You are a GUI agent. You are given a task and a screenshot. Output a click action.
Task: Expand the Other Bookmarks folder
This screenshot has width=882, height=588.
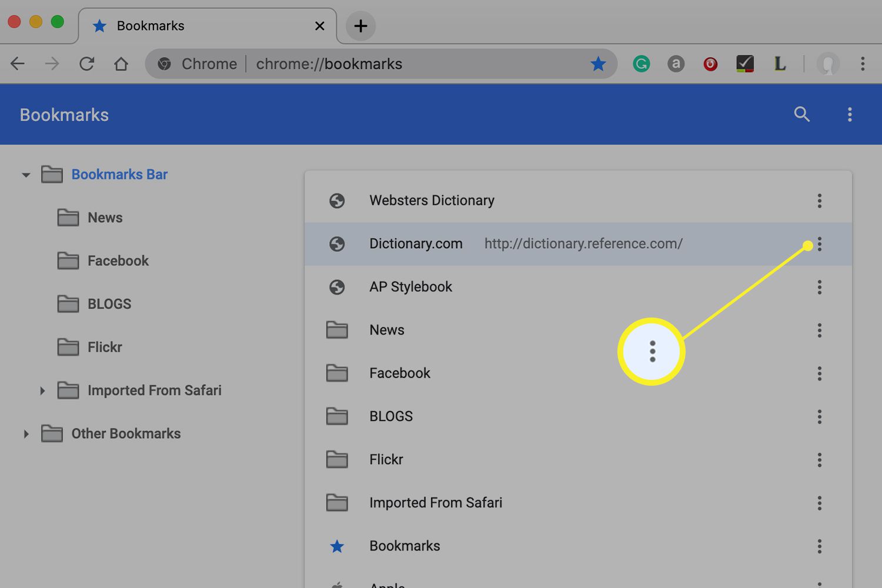pyautogui.click(x=26, y=434)
